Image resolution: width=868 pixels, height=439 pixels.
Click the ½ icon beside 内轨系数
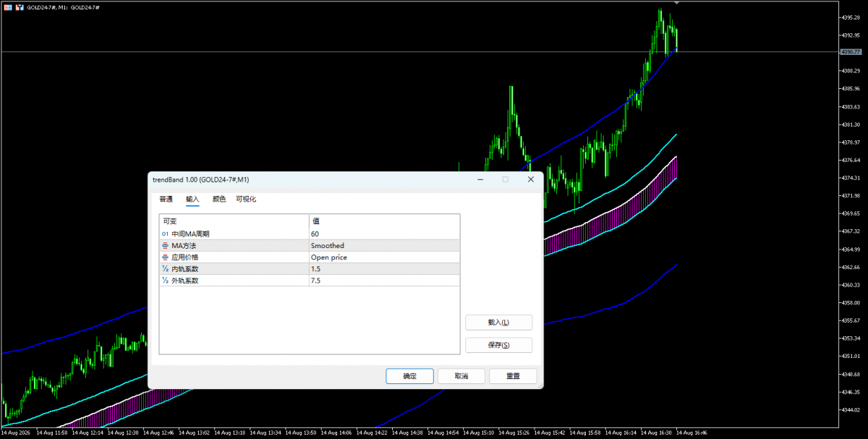coord(165,269)
